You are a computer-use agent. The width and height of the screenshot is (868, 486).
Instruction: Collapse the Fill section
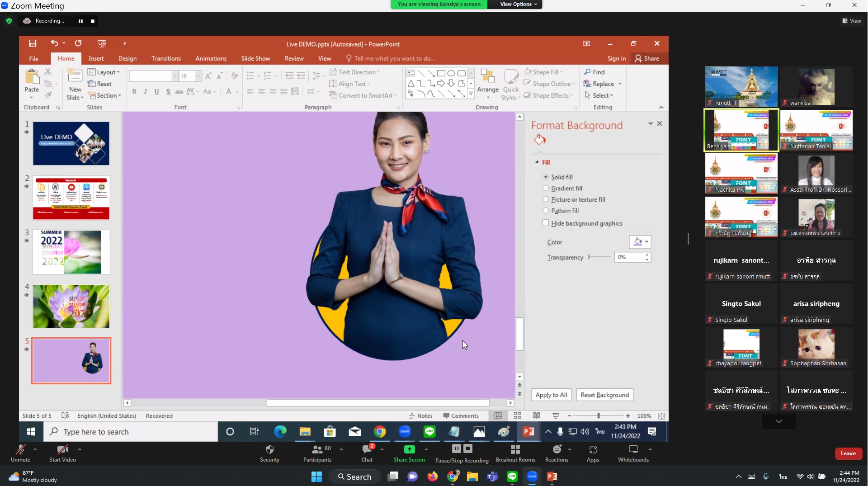pos(537,162)
